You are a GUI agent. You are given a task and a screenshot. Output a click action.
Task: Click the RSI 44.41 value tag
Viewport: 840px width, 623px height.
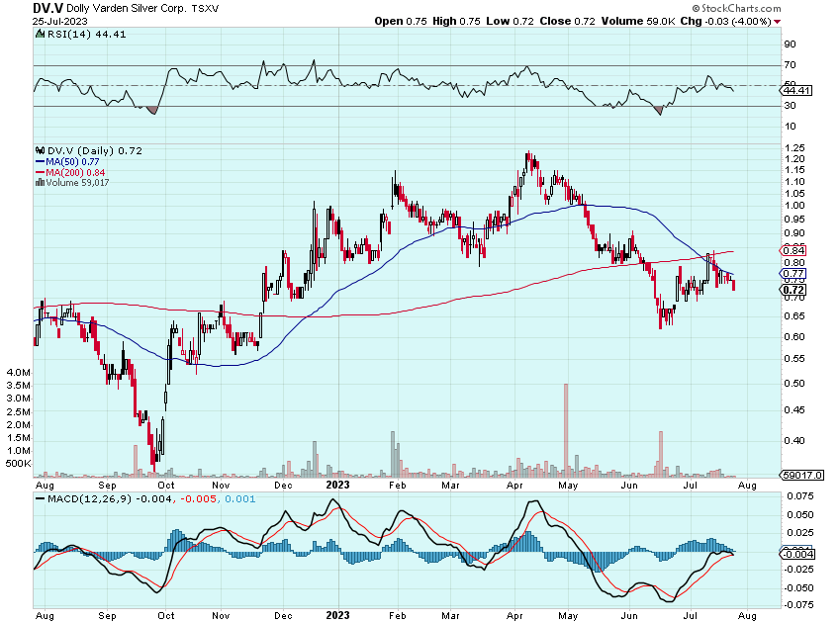tap(796, 90)
